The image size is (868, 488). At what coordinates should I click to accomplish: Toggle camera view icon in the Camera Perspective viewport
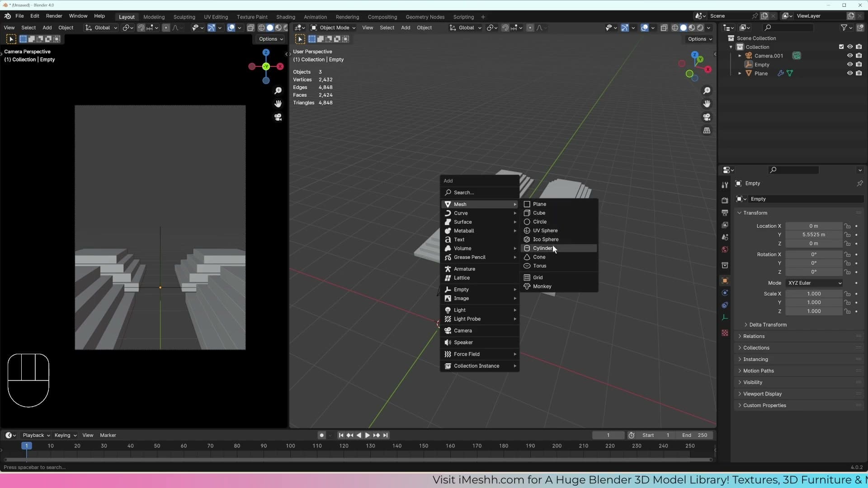[x=278, y=117]
